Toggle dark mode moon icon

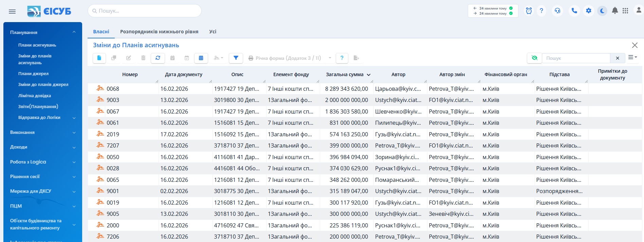(x=602, y=11)
